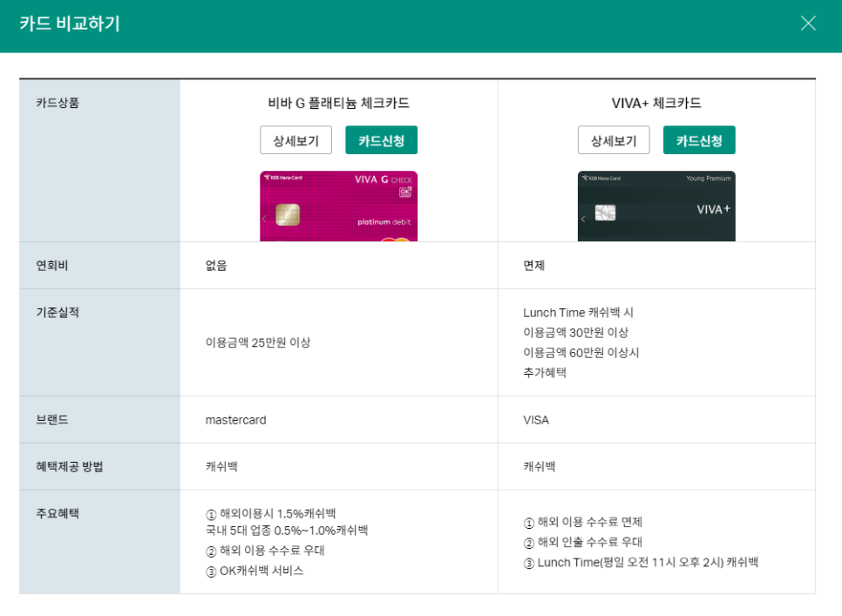
Task: Click the VISA brand value
Action: [536, 420]
